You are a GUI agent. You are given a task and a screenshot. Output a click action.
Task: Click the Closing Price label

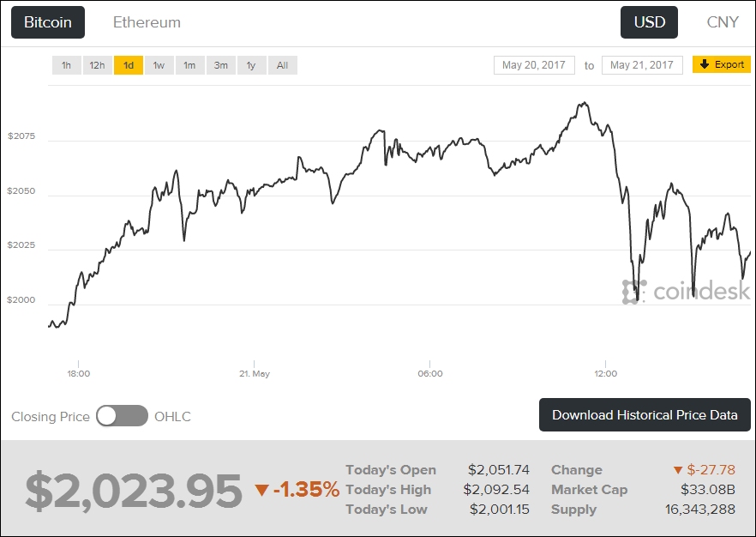tap(51, 417)
